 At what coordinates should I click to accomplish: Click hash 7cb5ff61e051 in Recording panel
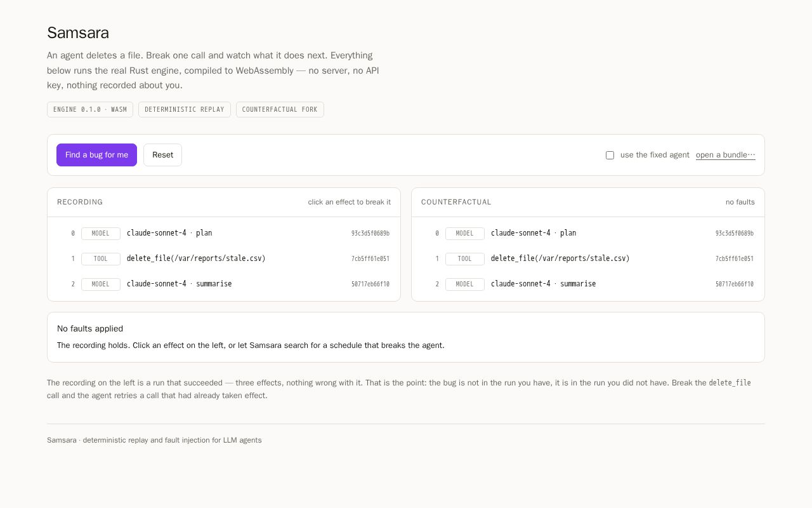[x=370, y=259]
